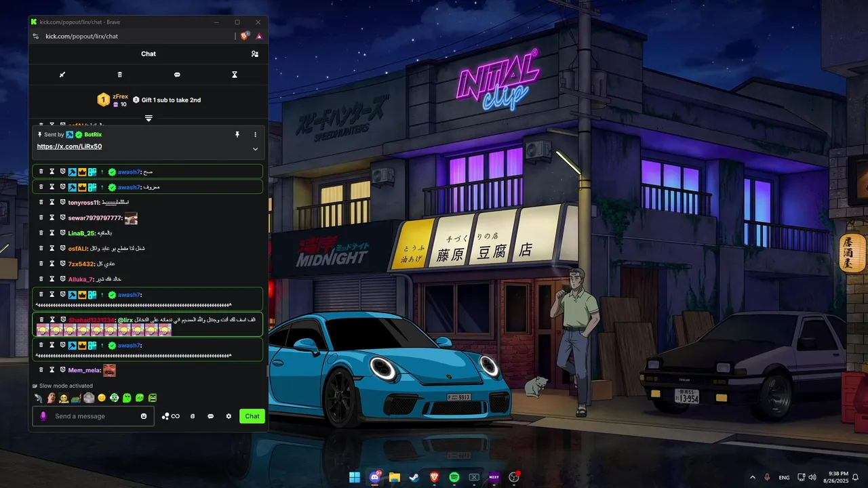Click the green Chat send button
This screenshot has height=488, width=868.
pyautogui.click(x=252, y=416)
